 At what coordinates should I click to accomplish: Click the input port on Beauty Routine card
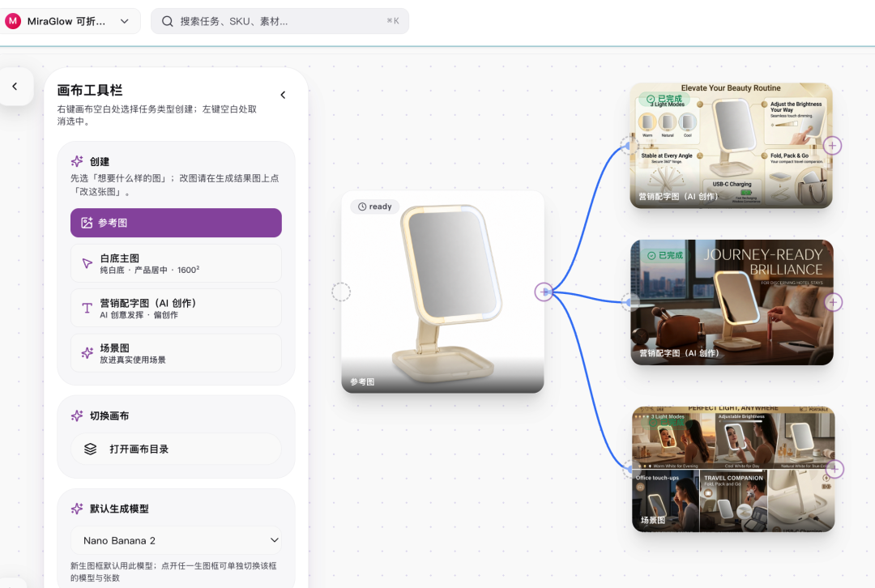630,146
